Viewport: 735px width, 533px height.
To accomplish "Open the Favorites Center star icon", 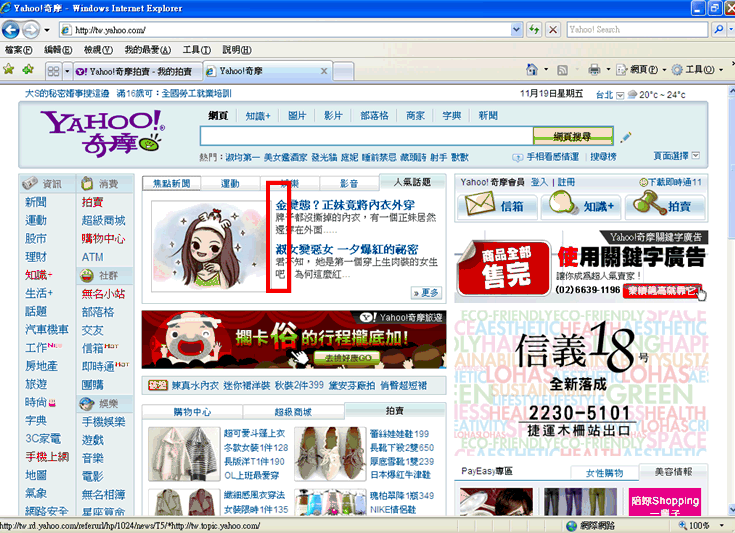I will [9, 70].
